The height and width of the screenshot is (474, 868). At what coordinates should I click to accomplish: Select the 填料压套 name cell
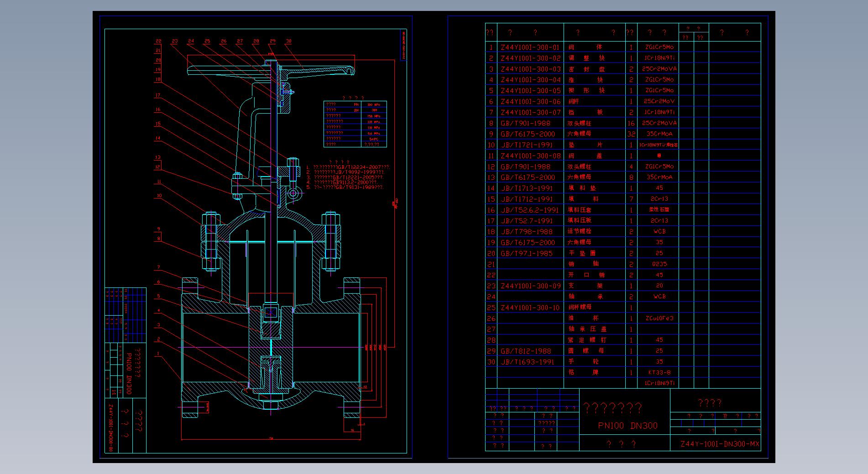[x=580, y=210]
